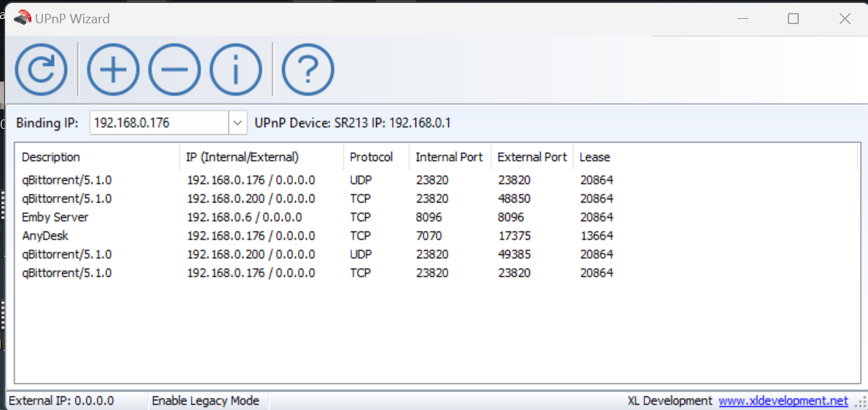Click the IP (Internal/External) column header
The width and height of the screenshot is (868, 410).
[243, 157]
